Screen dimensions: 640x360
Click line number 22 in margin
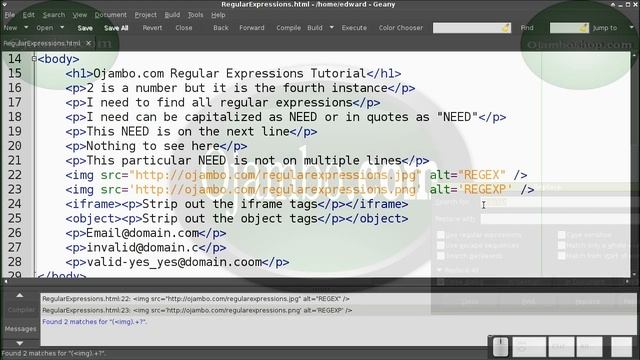pyautogui.click(x=15, y=175)
